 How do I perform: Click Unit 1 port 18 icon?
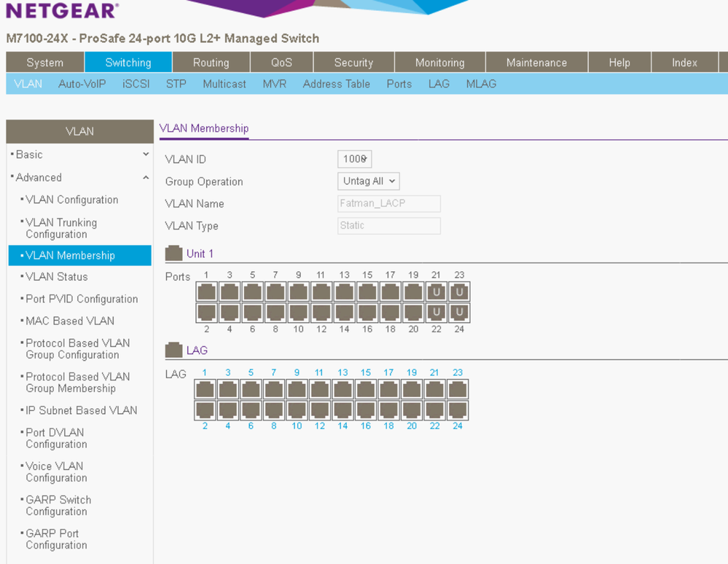pyautogui.click(x=390, y=313)
